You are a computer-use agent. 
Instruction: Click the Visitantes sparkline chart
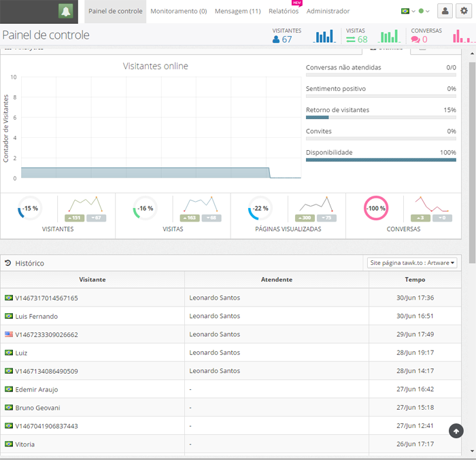86,204
